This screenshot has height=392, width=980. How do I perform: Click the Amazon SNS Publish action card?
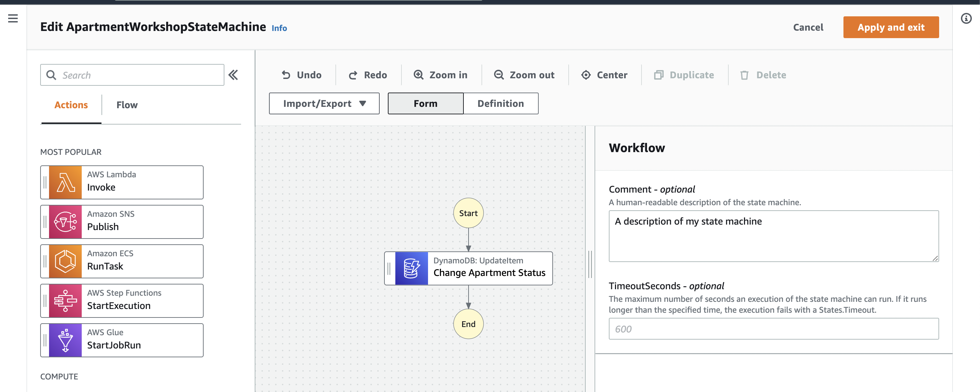point(122,222)
